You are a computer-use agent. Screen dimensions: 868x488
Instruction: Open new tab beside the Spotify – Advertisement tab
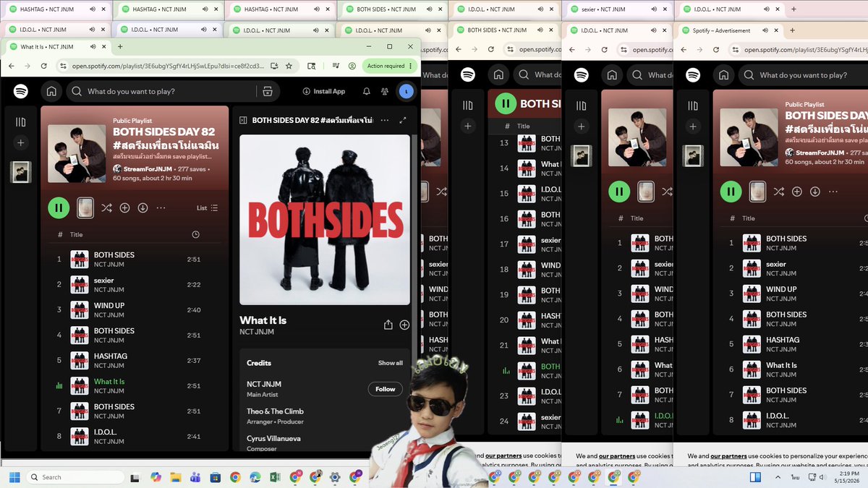tap(793, 31)
